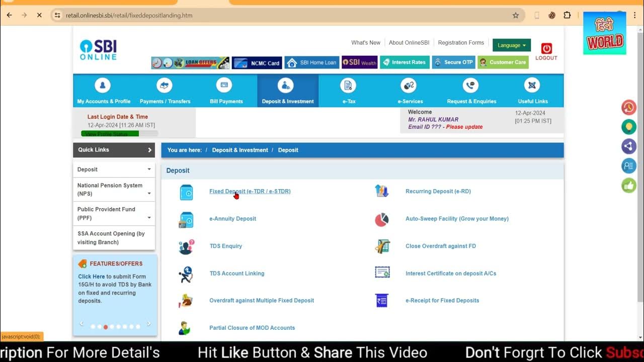Viewport: 644px width, 362px height.
Task: Open e-Services tab
Action: (x=410, y=91)
